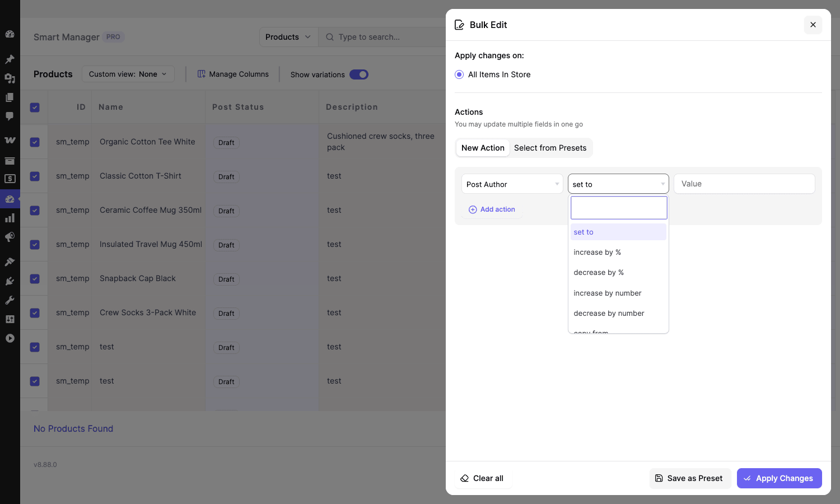Viewport: 840px width, 504px height.
Task: Open the Post Author field dropdown
Action: (512, 184)
